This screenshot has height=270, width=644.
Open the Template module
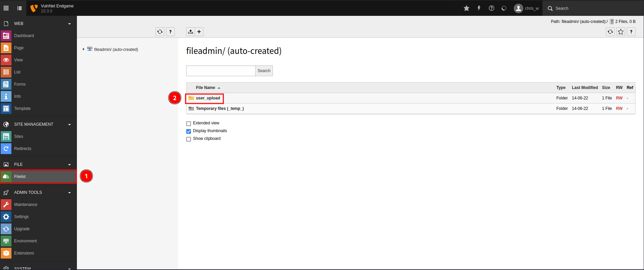(38, 109)
